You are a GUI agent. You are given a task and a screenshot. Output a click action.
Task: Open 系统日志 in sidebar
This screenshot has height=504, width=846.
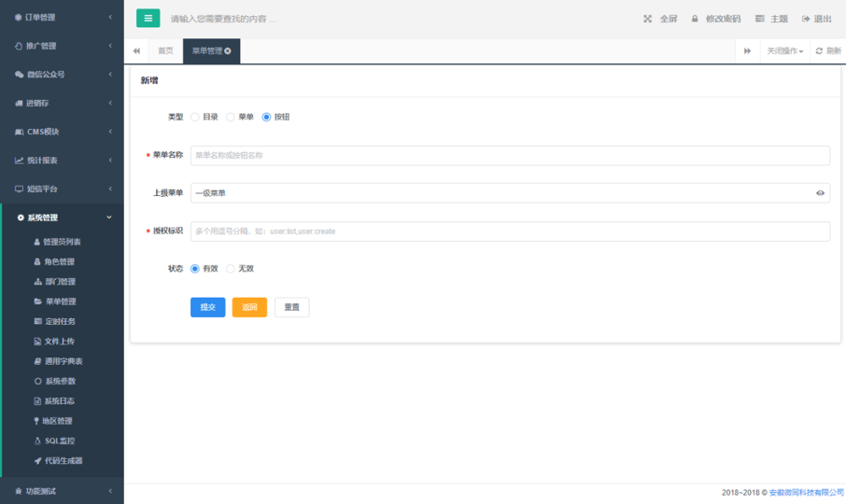click(60, 401)
